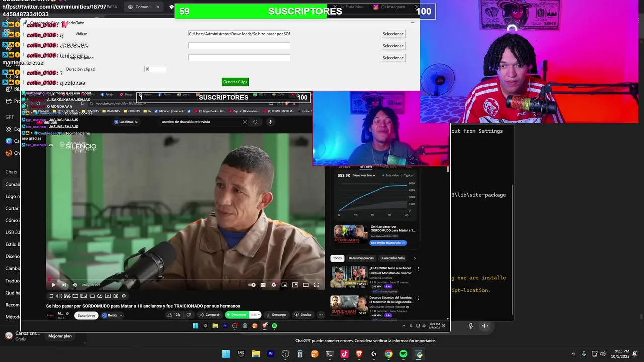This screenshot has width=644, height=362.
Task: Click the Carpeta salida path field
Action: (x=239, y=58)
